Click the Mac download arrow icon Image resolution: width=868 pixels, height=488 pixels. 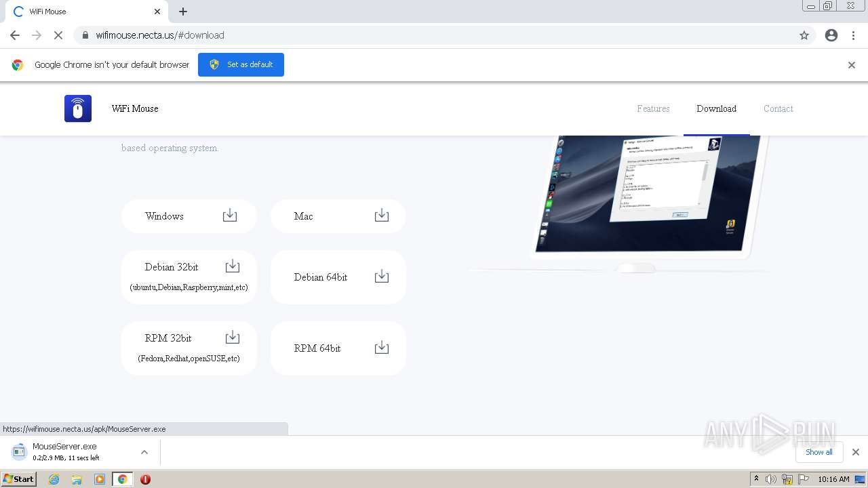pyautogui.click(x=382, y=215)
